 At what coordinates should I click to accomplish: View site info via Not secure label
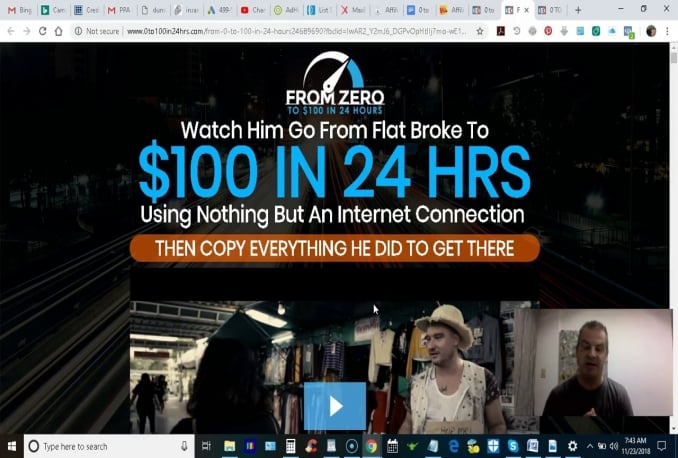pos(97,31)
